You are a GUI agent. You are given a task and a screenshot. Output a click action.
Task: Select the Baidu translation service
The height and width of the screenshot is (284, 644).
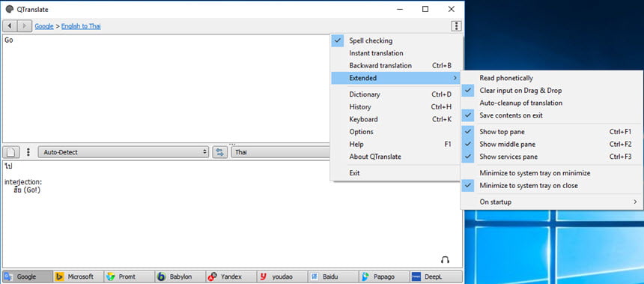[333, 277]
